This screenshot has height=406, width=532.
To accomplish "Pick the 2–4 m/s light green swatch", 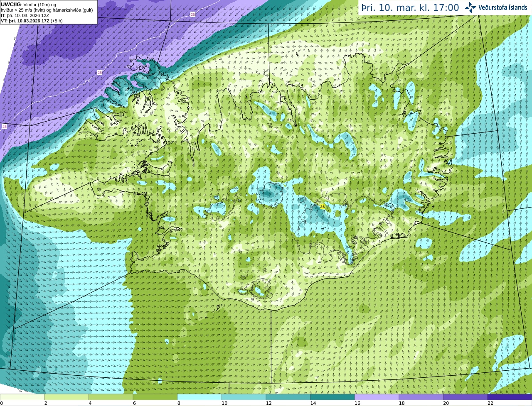I will click(66, 397).
